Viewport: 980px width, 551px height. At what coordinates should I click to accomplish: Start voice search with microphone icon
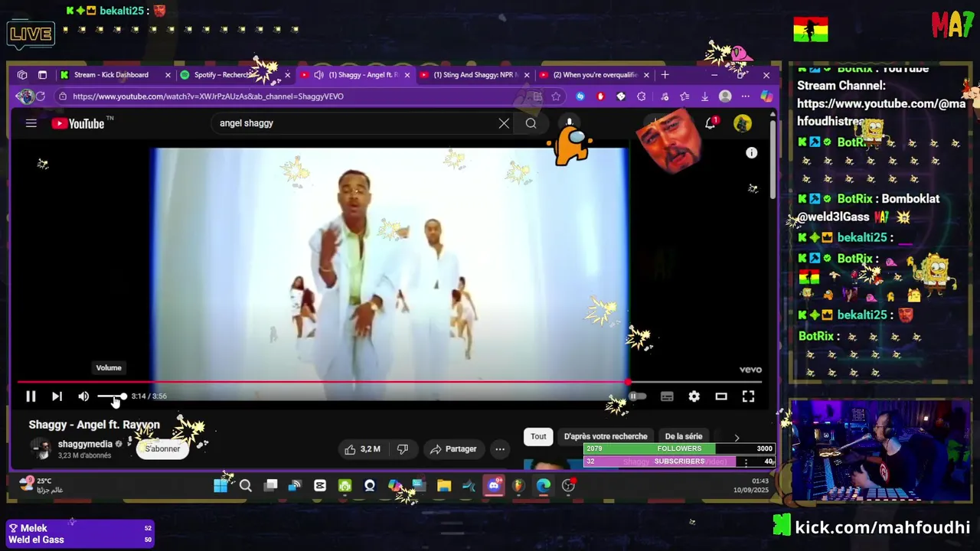click(569, 123)
